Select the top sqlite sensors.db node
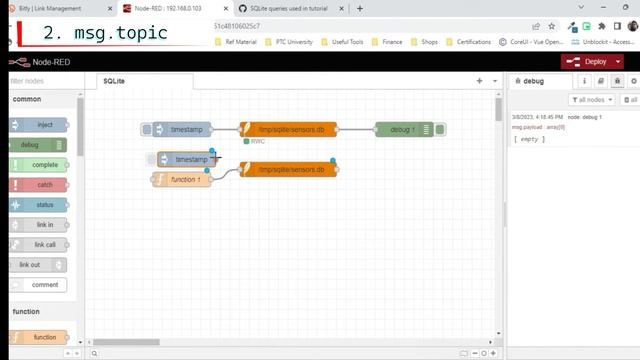This screenshot has height=360, width=640. 288,130
